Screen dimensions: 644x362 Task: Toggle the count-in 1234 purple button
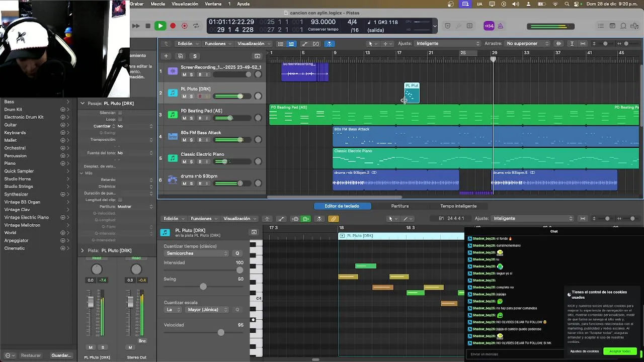(489, 26)
